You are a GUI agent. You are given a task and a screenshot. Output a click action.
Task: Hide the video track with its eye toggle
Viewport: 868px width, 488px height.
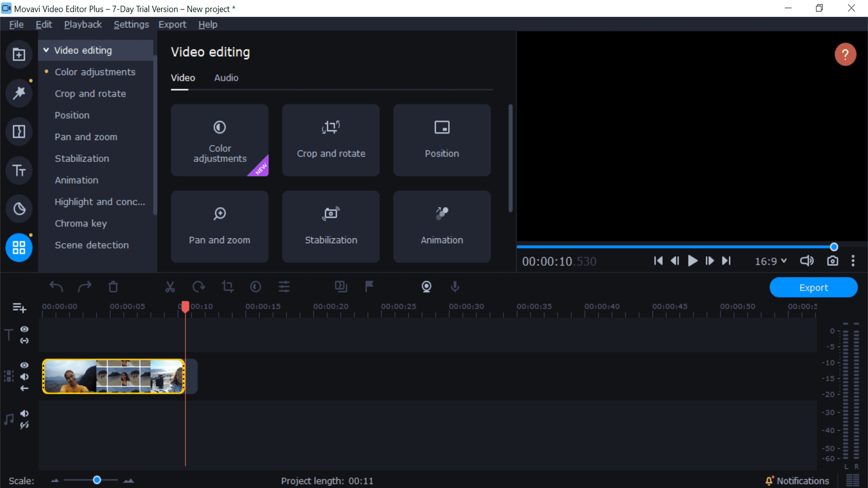coord(24,365)
